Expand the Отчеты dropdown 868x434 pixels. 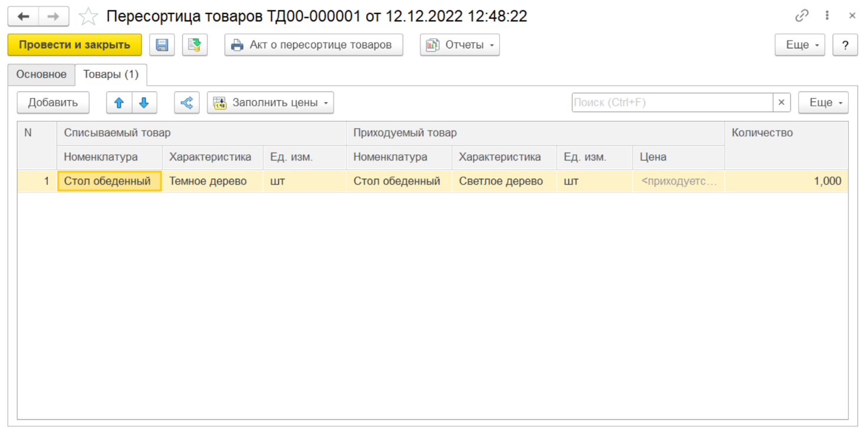pyautogui.click(x=460, y=45)
